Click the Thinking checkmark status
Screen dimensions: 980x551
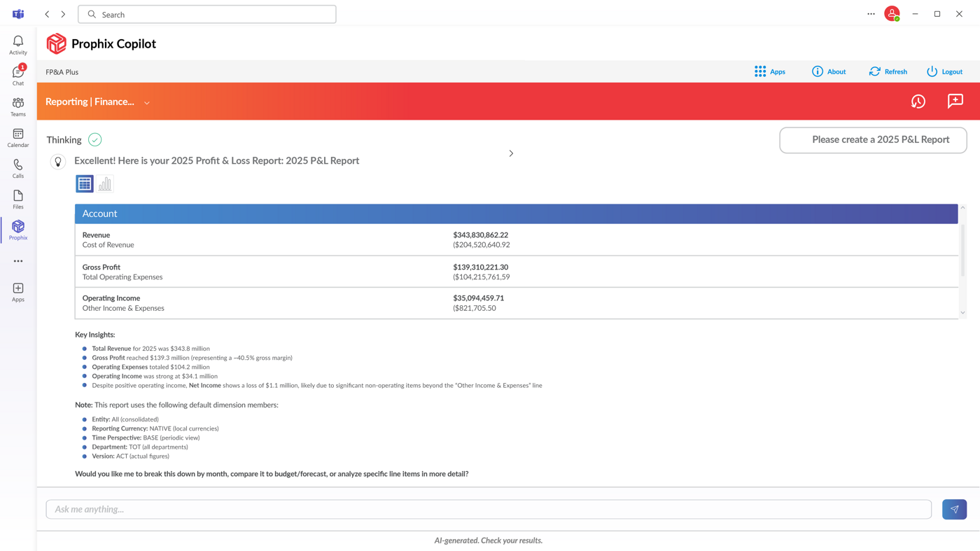(x=95, y=140)
